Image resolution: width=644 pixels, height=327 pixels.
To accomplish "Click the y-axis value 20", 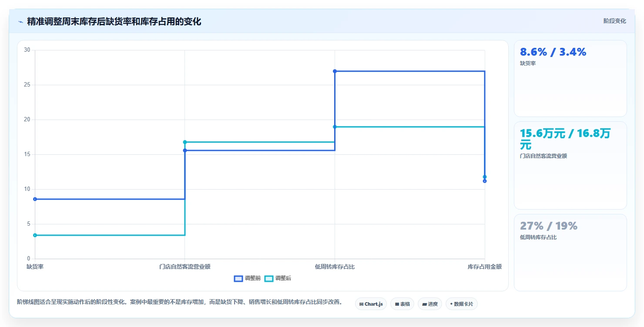I will pos(27,120).
